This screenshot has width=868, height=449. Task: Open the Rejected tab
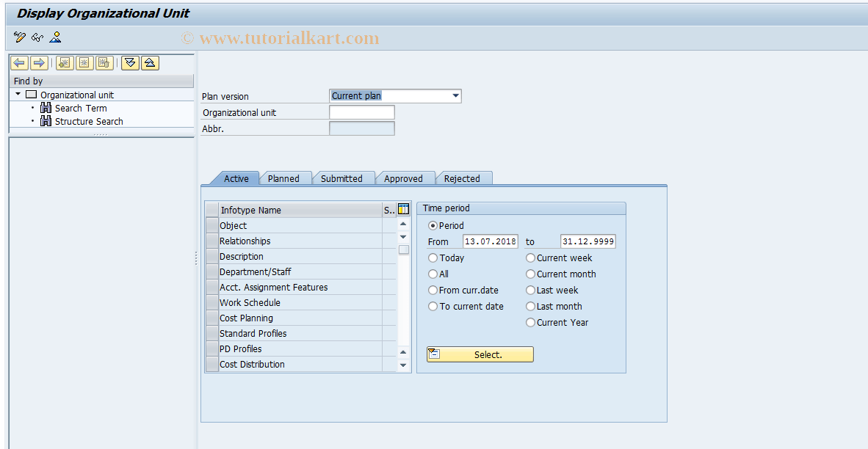(464, 178)
